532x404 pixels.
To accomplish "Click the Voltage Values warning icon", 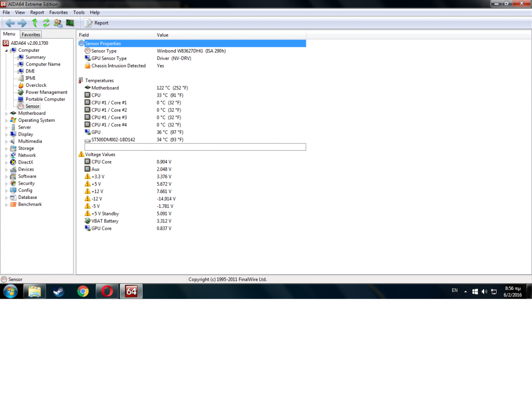I will pyautogui.click(x=81, y=154).
